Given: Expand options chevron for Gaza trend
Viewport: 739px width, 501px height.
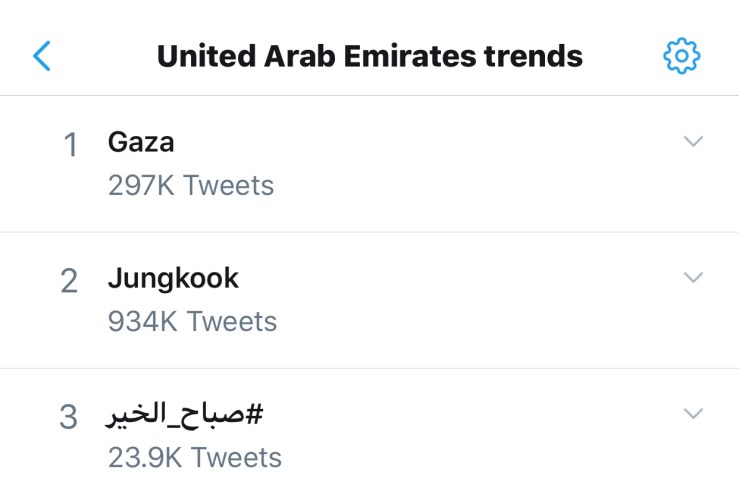Looking at the screenshot, I should (x=693, y=142).
